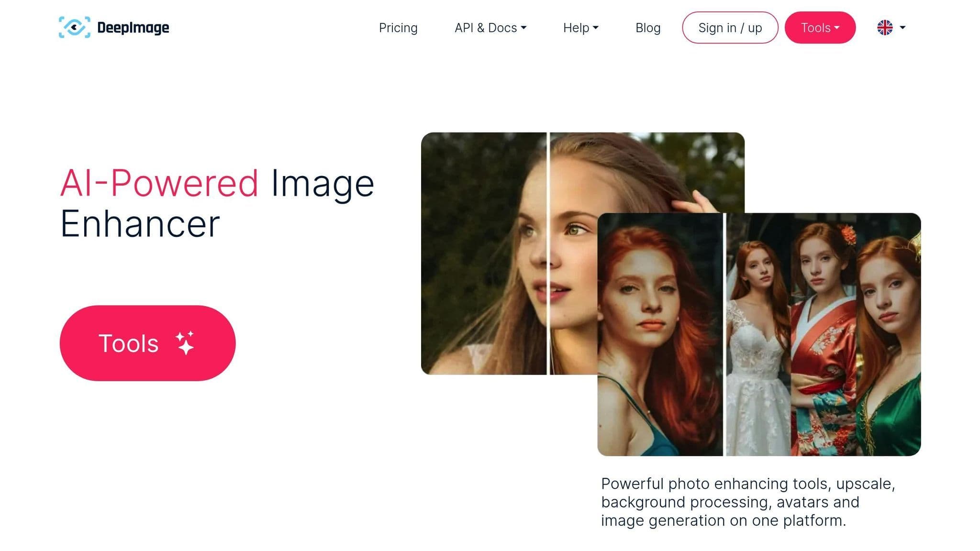Open the Blog link
Viewport: 980px width, 551px height.
(647, 28)
